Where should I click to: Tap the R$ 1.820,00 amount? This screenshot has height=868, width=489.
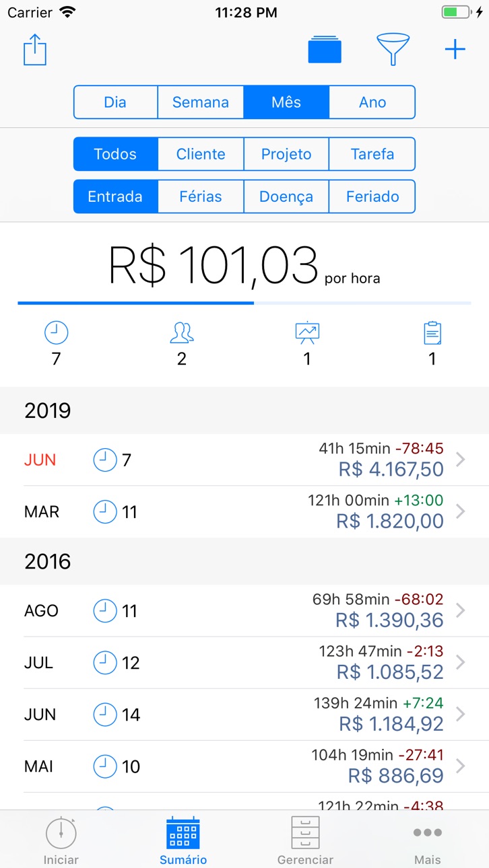[390, 521]
